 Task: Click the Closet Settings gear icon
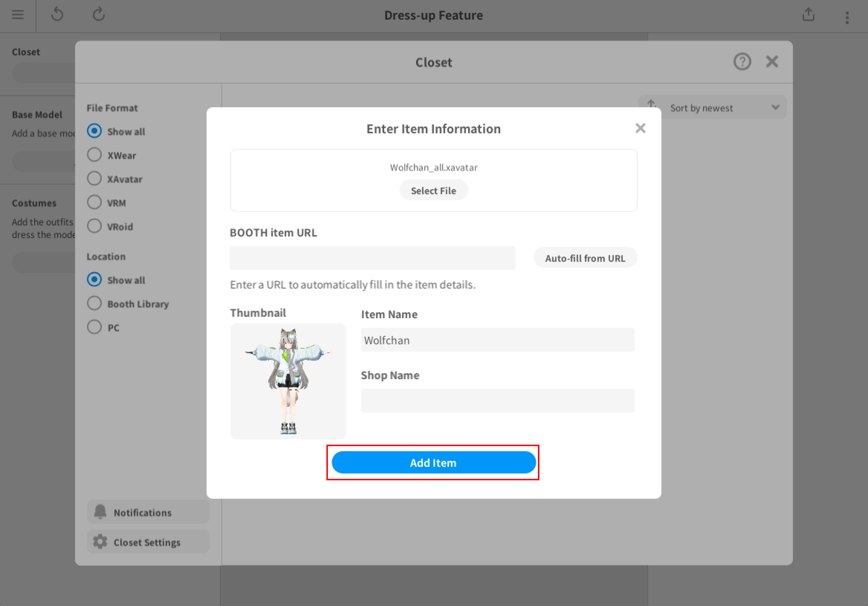point(100,542)
